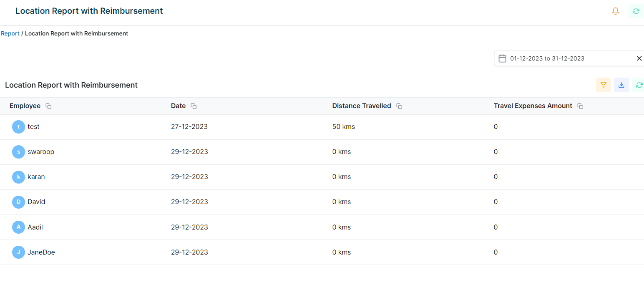
Task: Click David's avatar circle
Action: click(x=18, y=202)
